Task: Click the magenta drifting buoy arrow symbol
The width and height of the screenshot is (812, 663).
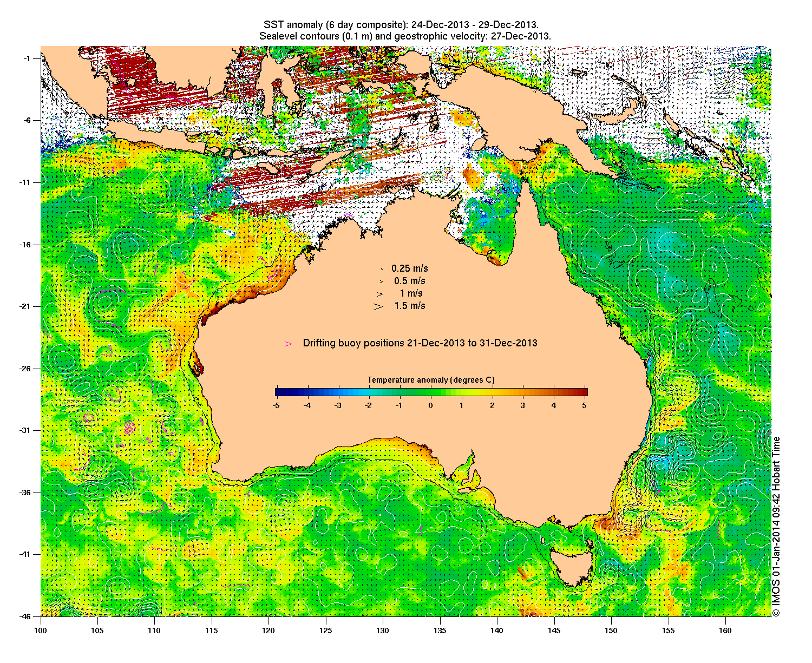Action: point(289,344)
